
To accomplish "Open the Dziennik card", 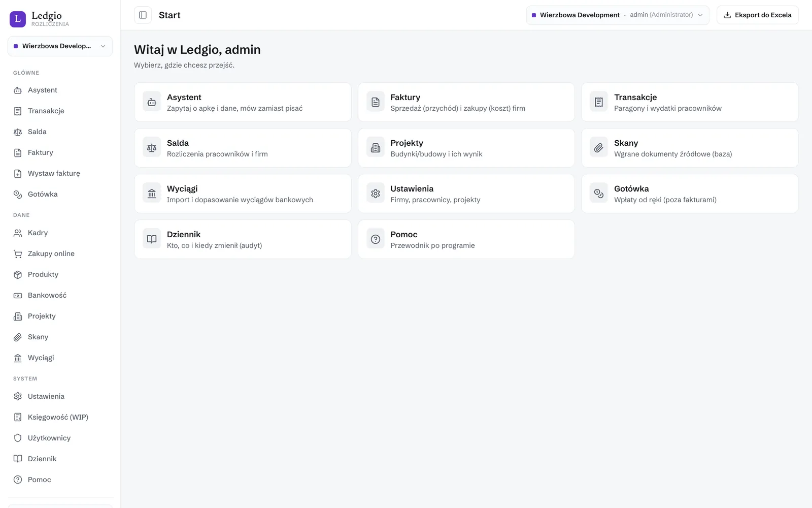I will coord(243,239).
